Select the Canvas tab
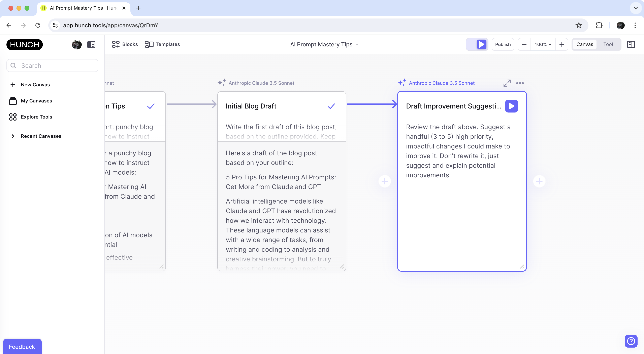The image size is (644, 354). (x=584, y=44)
